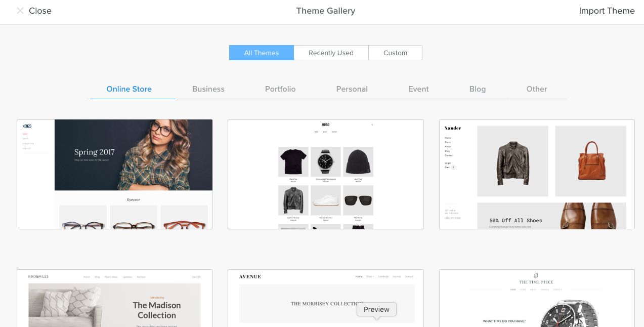Show Custom themes

point(396,53)
